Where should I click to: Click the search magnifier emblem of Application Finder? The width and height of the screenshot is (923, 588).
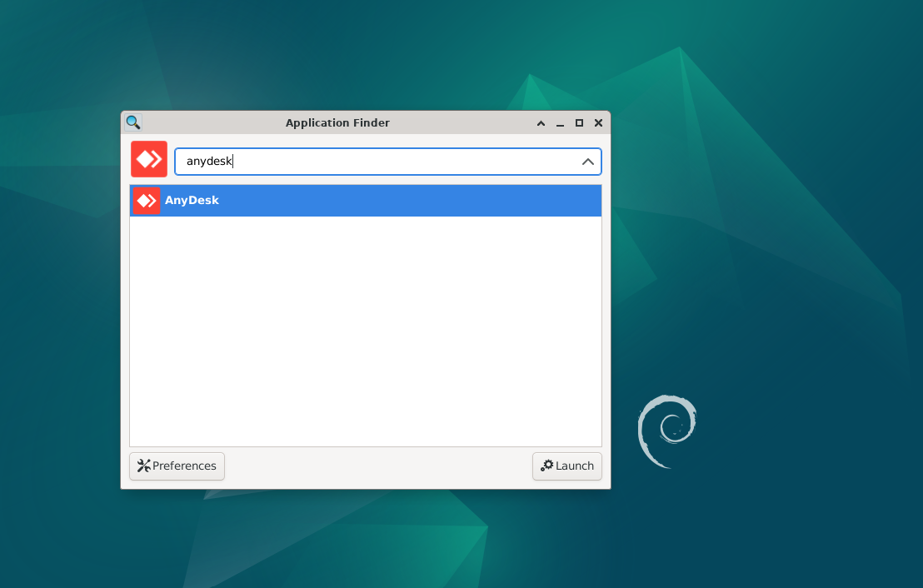(x=132, y=122)
